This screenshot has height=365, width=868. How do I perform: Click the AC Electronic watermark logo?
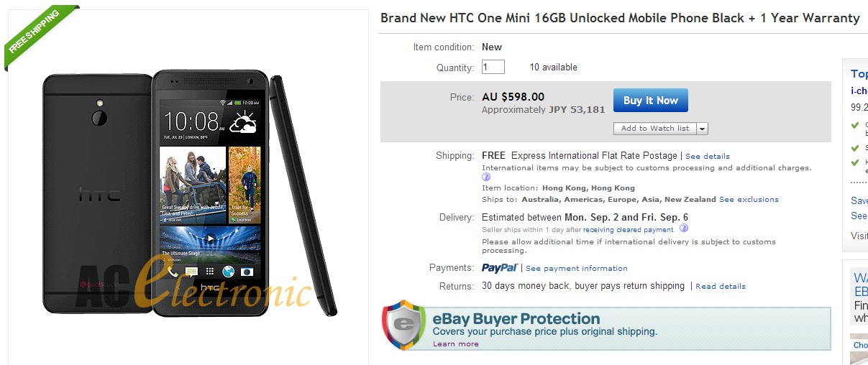click(x=195, y=287)
